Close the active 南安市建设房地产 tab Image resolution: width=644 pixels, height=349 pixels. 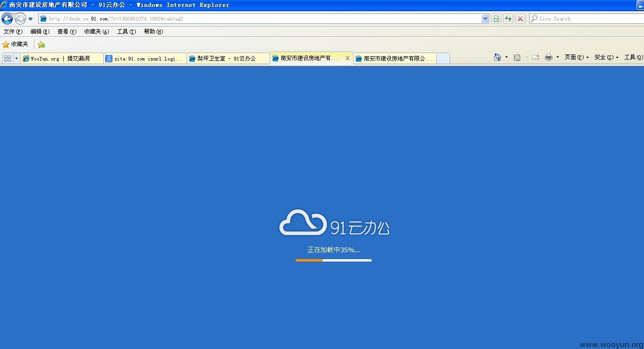point(347,58)
